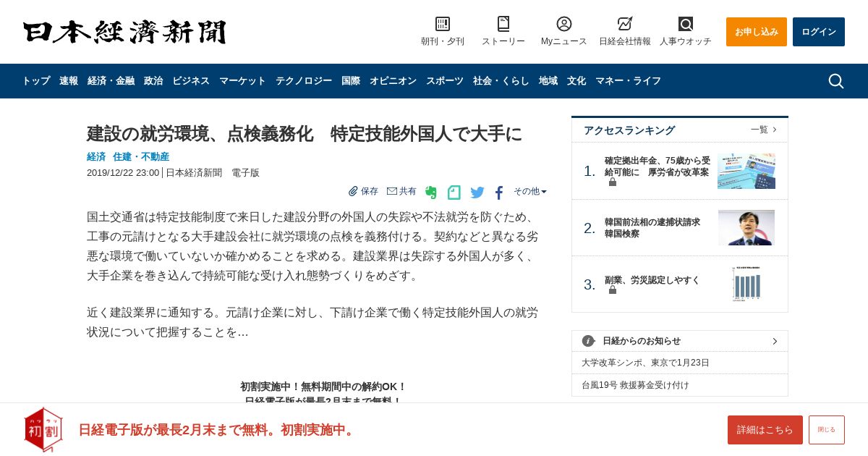Click the bar chart thumbnail in the ranking
This screenshot has height=456, width=868.
[746, 284]
